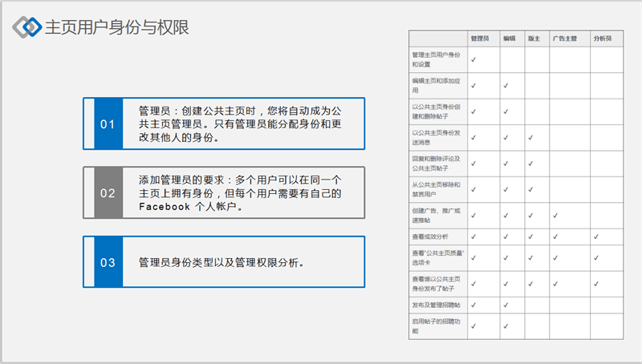This screenshot has height=364, width=642.
Task: Click the 管理员 checkmark in 查看成效分析 row
Action: 473,237
